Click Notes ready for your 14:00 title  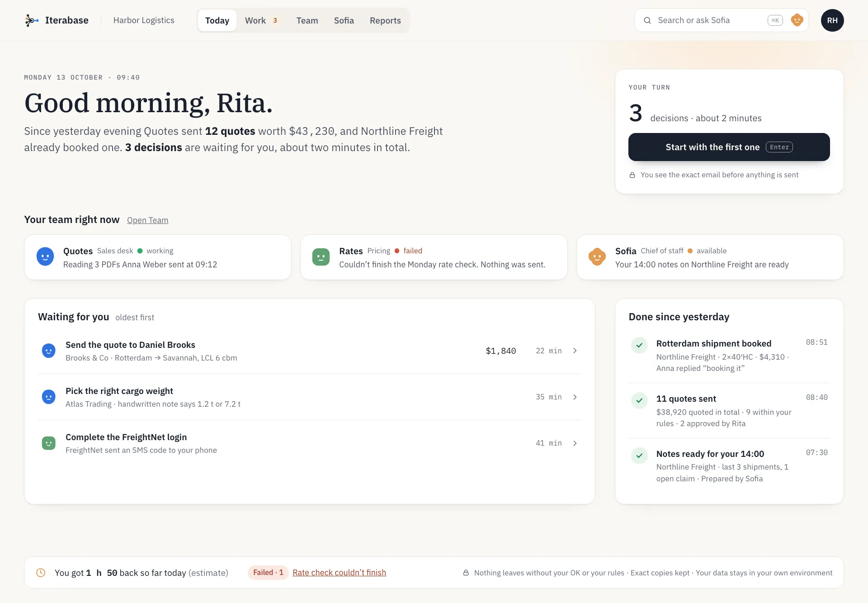click(710, 454)
